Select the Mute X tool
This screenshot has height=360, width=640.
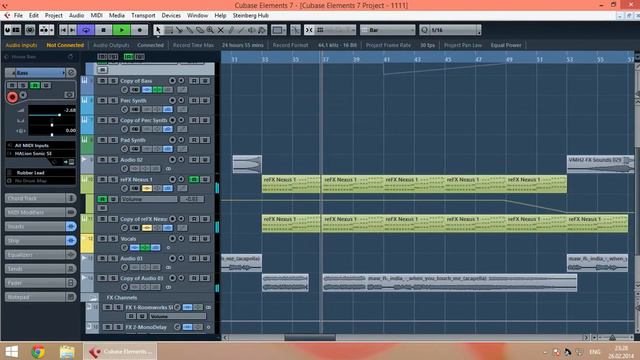[220, 30]
